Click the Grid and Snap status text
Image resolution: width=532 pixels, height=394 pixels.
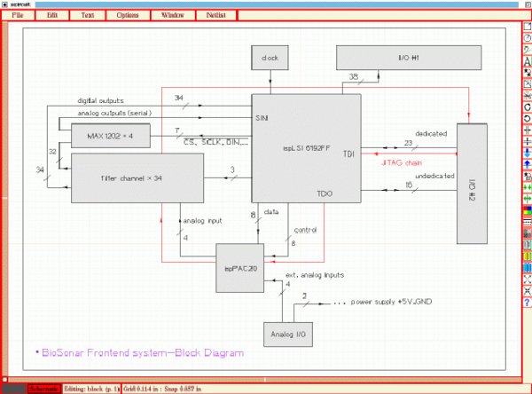click(x=162, y=389)
